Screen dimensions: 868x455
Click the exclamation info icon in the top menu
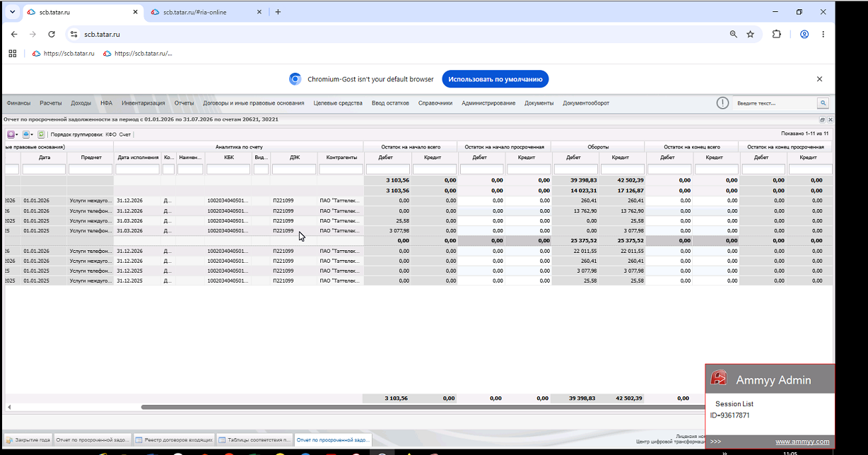[722, 103]
